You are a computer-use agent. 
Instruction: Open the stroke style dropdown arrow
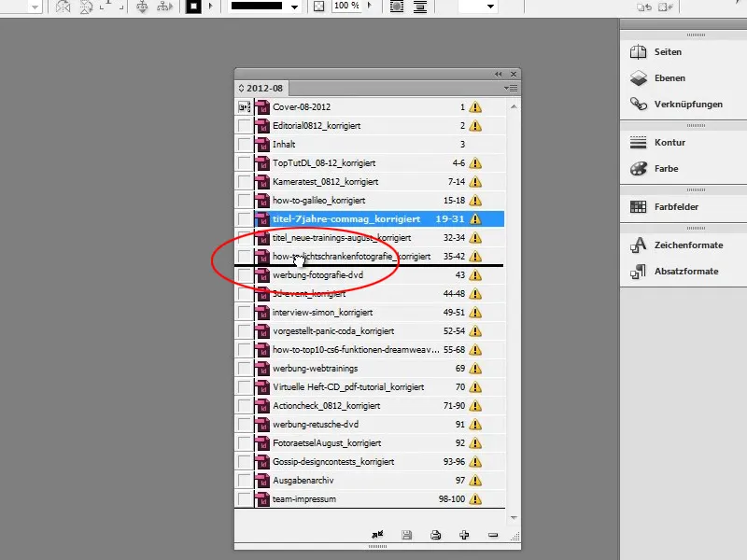[x=294, y=7]
